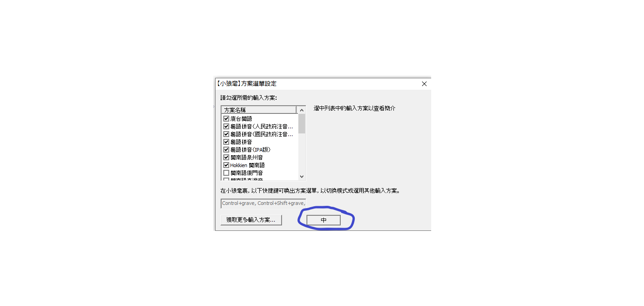Click scroll-up arrow of schema list

(x=302, y=110)
